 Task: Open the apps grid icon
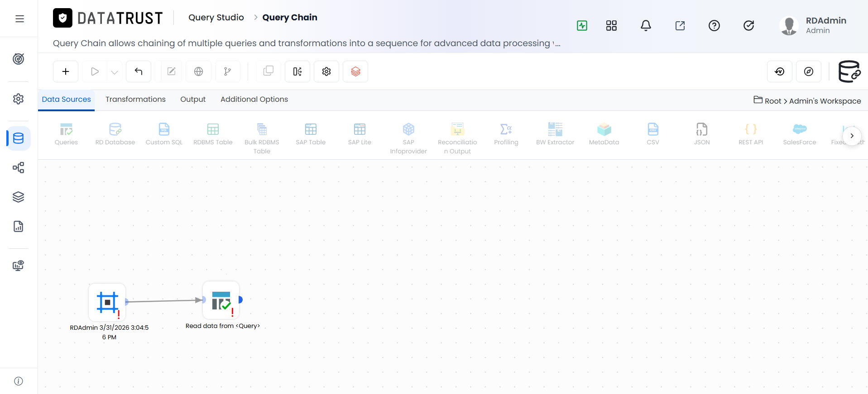pos(611,25)
